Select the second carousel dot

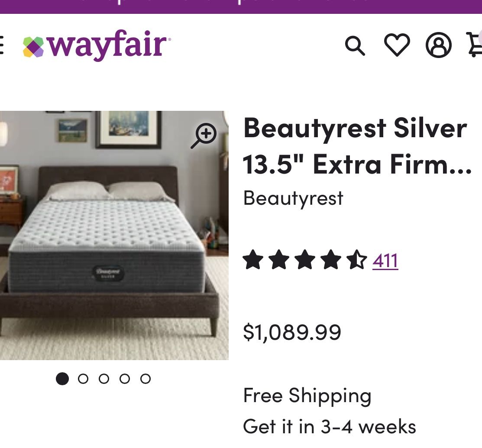[83, 378]
